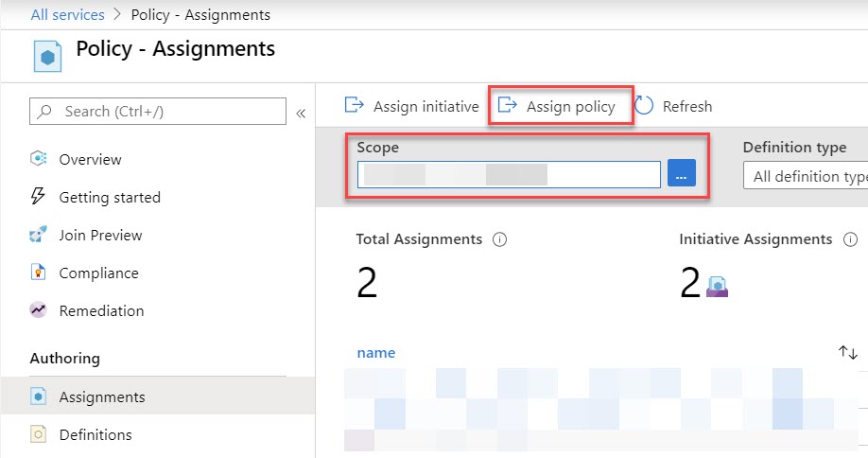Click info icon beside Initiative Assignments
This screenshot has width=868, height=458.
click(x=850, y=239)
